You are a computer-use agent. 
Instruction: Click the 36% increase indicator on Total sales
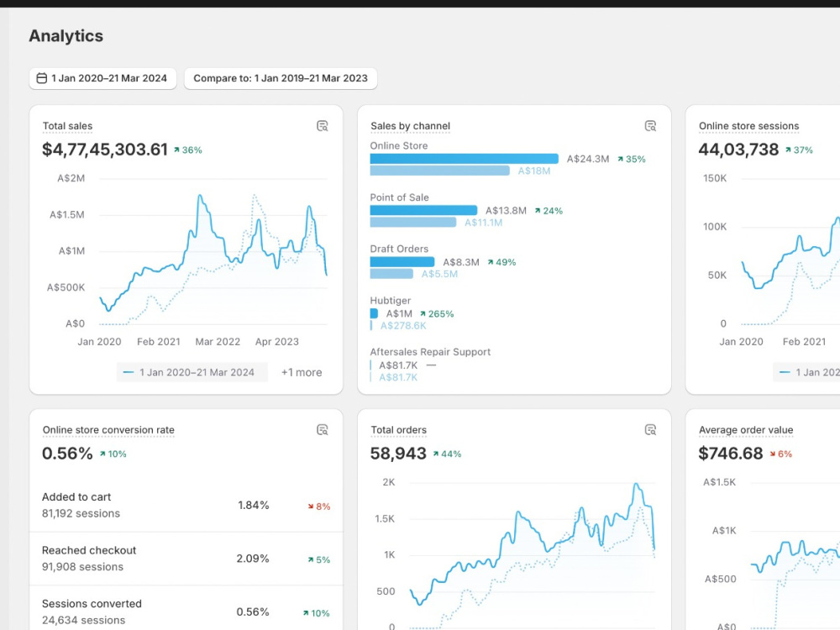click(187, 150)
